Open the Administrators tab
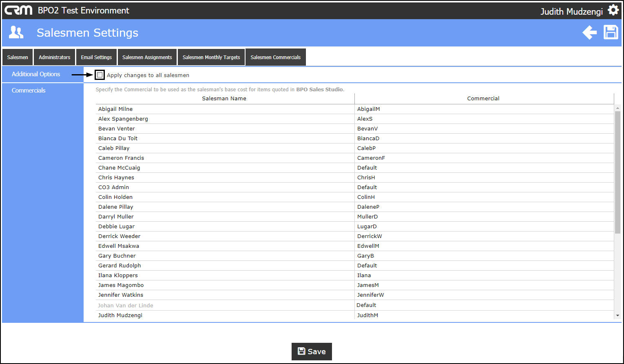The height and width of the screenshot is (364, 624). pos(54,57)
